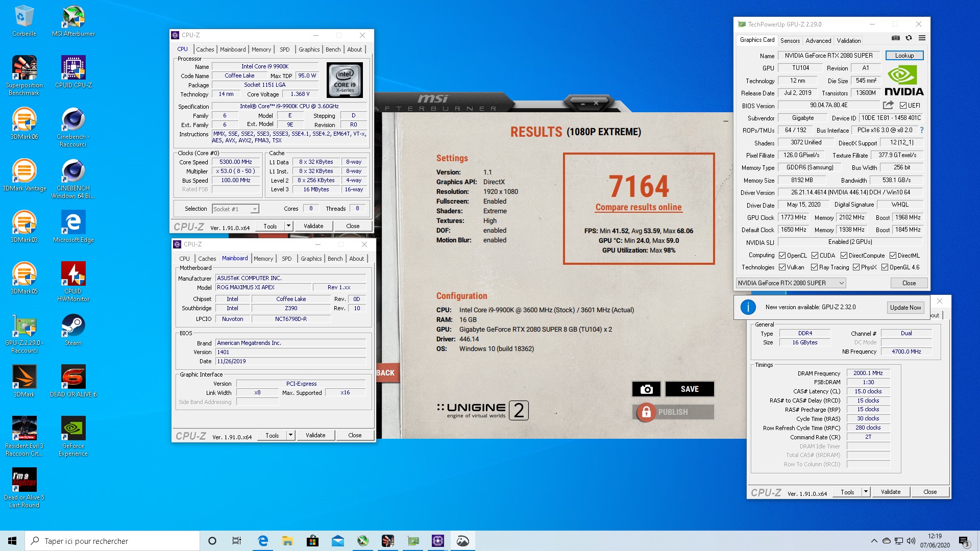Open the GPU-Z hamburger menu icon

(922, 38)
